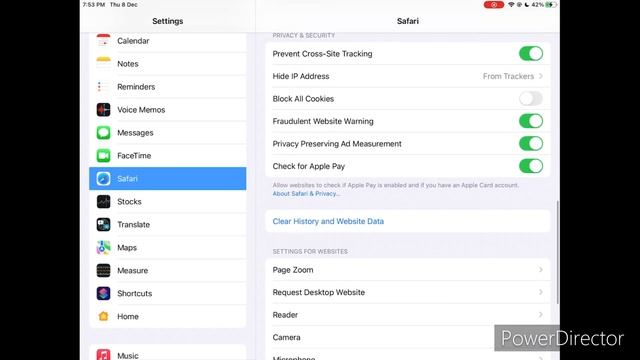Open the Stocks settings row
Screen dimensions: 640x360
(x=168, y=201)
